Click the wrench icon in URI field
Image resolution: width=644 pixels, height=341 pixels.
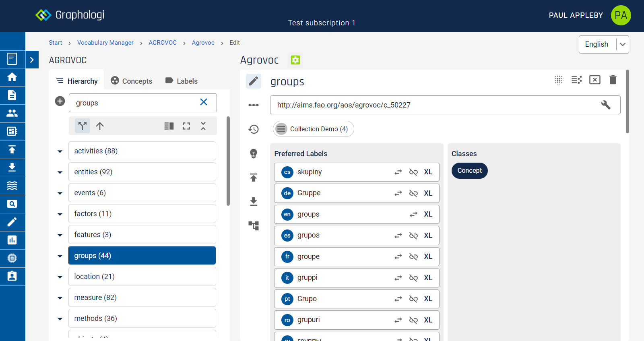pyautogui.click(x=606, y=105)
